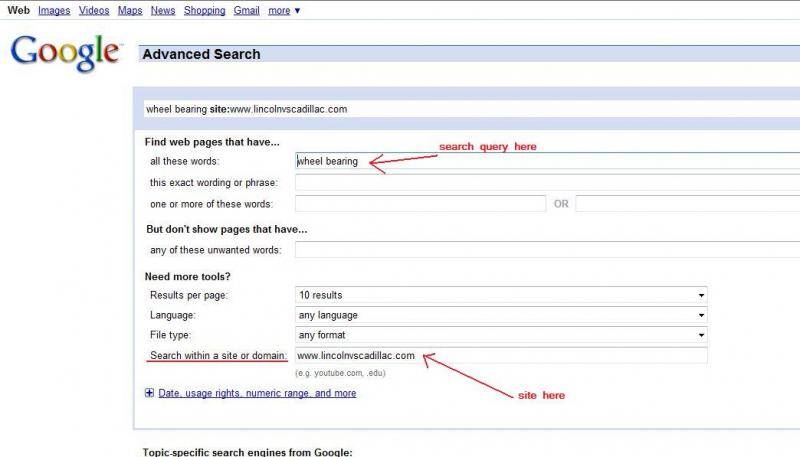Open the Images tab

(x=54, y=10)
